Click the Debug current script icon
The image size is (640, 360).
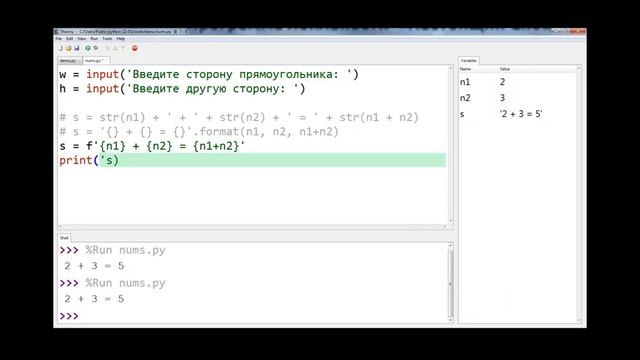click(x=96, y=48)
